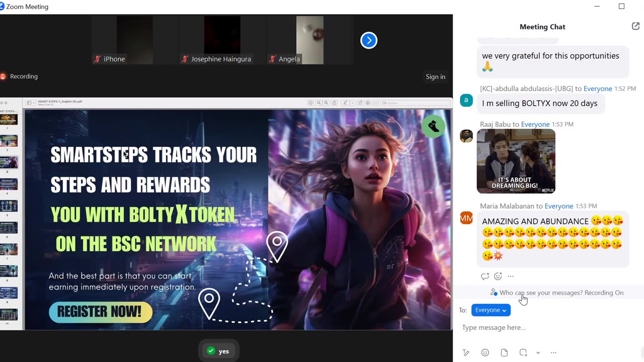Viewport: 644px width, 362px height.
Task: Open more options for Maria's message
Action: tap(511, 276)
